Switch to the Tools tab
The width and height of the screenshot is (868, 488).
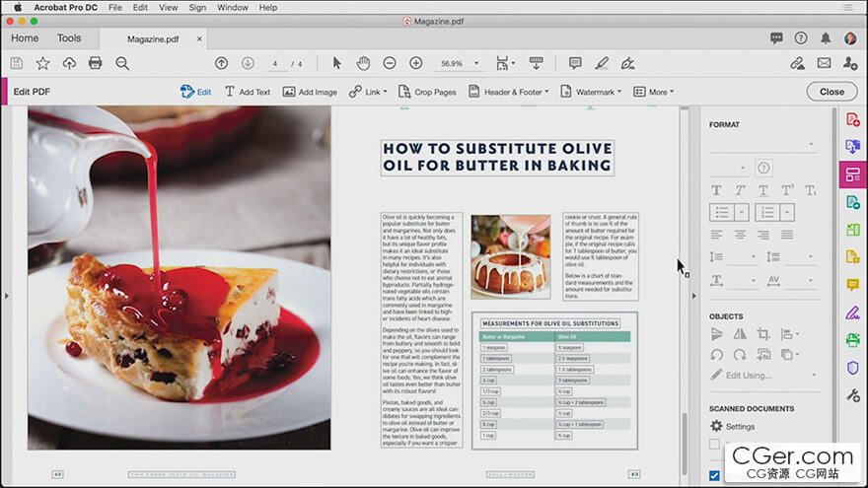click(69, 38)
